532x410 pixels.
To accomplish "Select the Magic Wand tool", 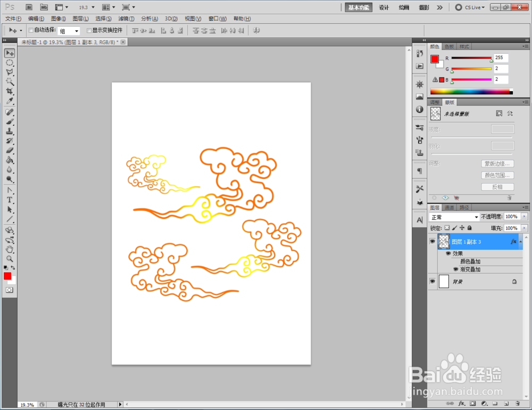I will (10, 82).
